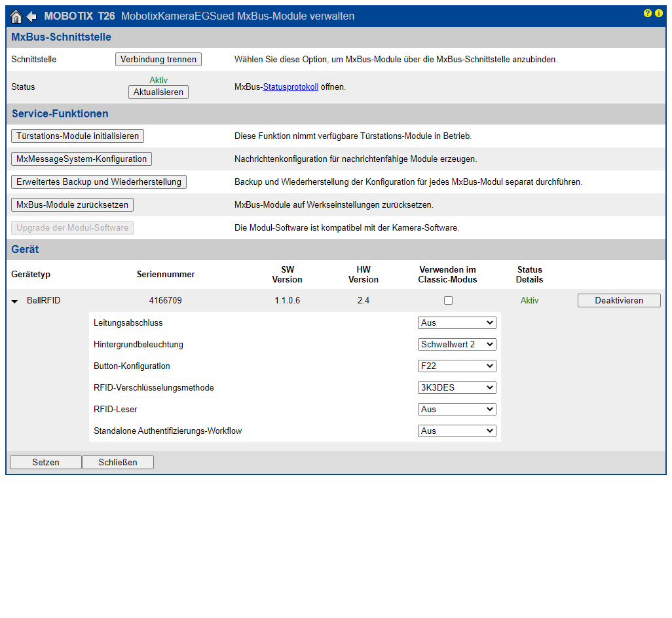The width and height of the screenshot is (672, 618).
Task: Open the Hintergrundbeleuchtung dropdown
Action: click(x=457, y=344)
